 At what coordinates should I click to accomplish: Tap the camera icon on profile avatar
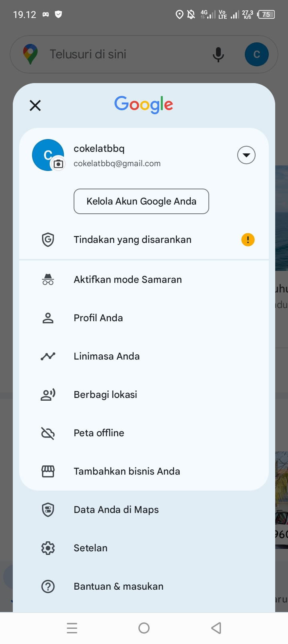(58, 164)
